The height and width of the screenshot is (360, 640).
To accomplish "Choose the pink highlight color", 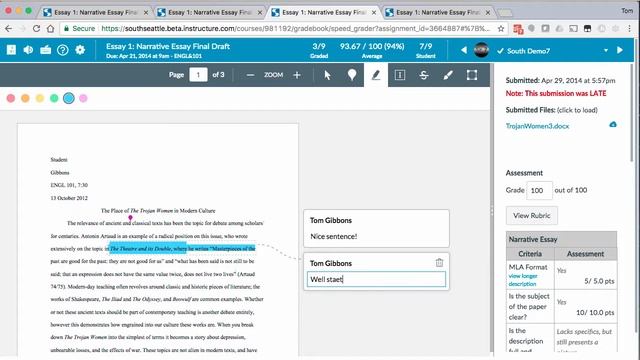I will (83, 98).
